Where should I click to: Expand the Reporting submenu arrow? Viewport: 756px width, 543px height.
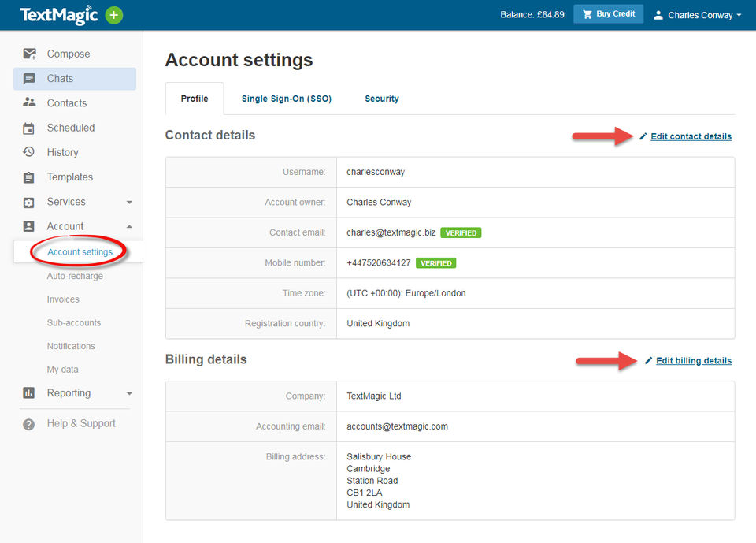click(x=129, y=393)
